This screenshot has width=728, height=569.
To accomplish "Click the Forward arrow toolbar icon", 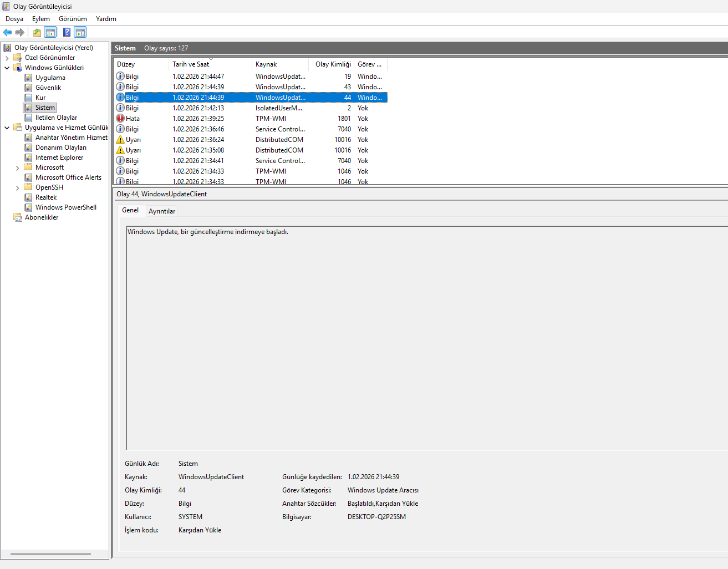I will (20, 32).
